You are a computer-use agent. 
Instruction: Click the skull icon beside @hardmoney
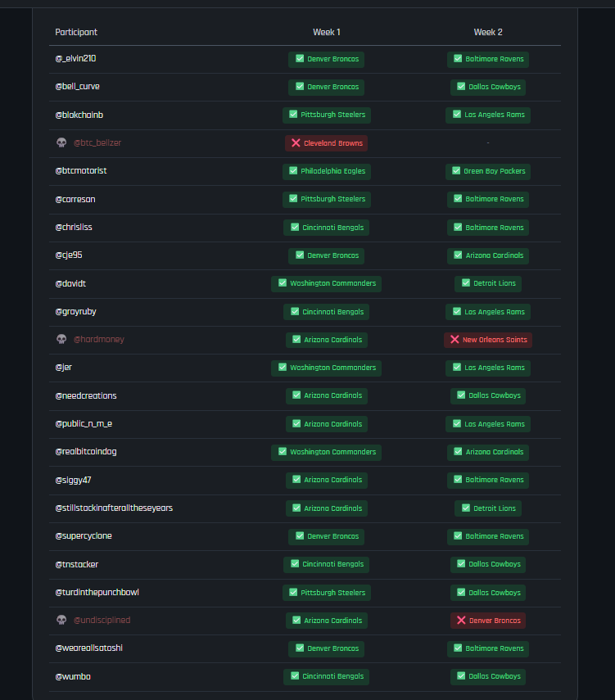click(x=61, y=339)
